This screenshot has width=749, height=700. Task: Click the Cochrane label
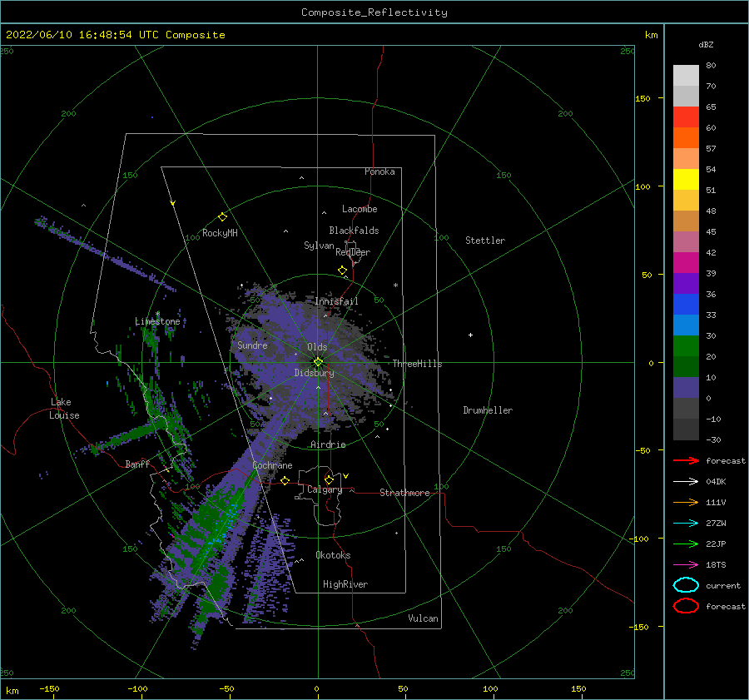click(272, 465)
